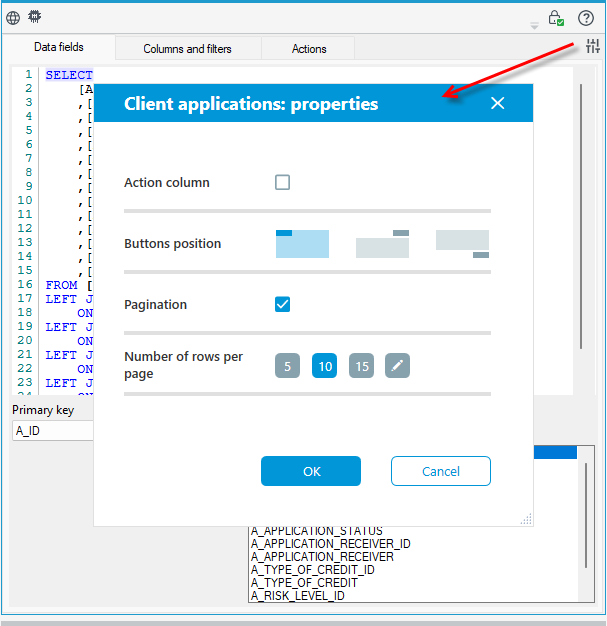Select A_APPLICATION_RECEIVER field row
This screenshot has height=626, width=607.
[x=322, y=557]
